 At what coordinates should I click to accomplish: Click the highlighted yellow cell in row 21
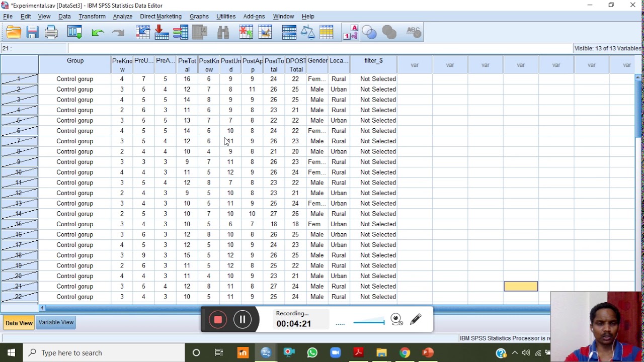pos(521,286)
